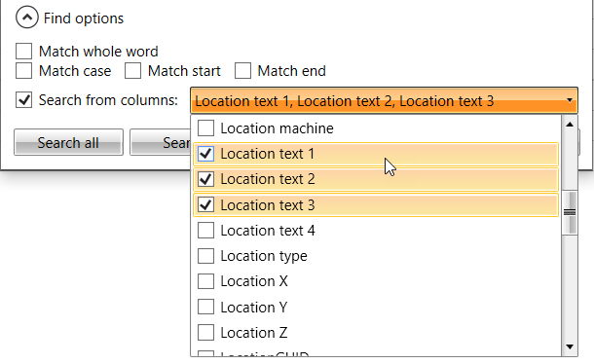Uncheck Search from columns checkbox
The image size is (594, 364).
click(x=24, y=100)
